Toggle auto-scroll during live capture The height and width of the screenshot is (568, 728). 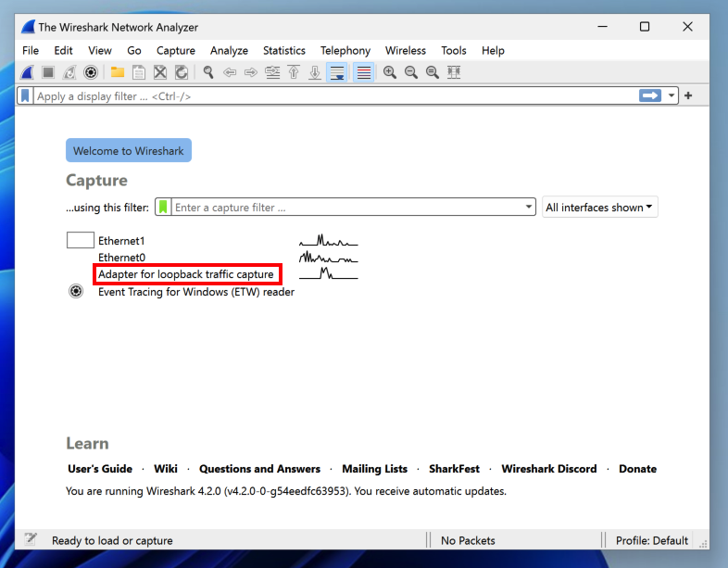coord(337,72)
